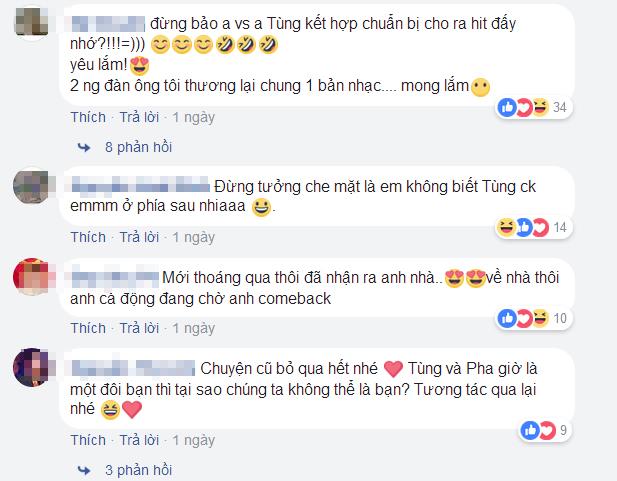Viewport: 617px width, 481px height.
Task: Open the red avatar of the third commenter
Action: [x=32, y=276]
